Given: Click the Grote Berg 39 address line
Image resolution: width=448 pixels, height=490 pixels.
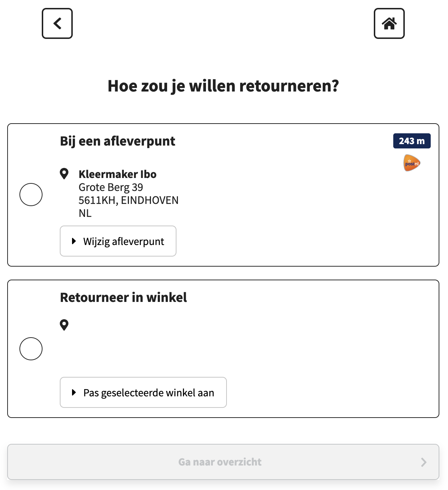Looking at the screenshot, I should [x=111, y=187].
